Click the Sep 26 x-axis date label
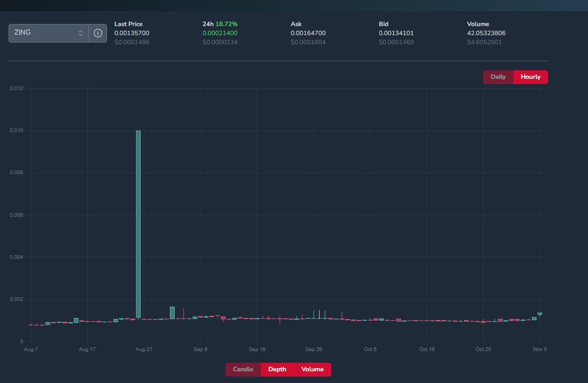This screenshot has height=383, width=588. 313,349
